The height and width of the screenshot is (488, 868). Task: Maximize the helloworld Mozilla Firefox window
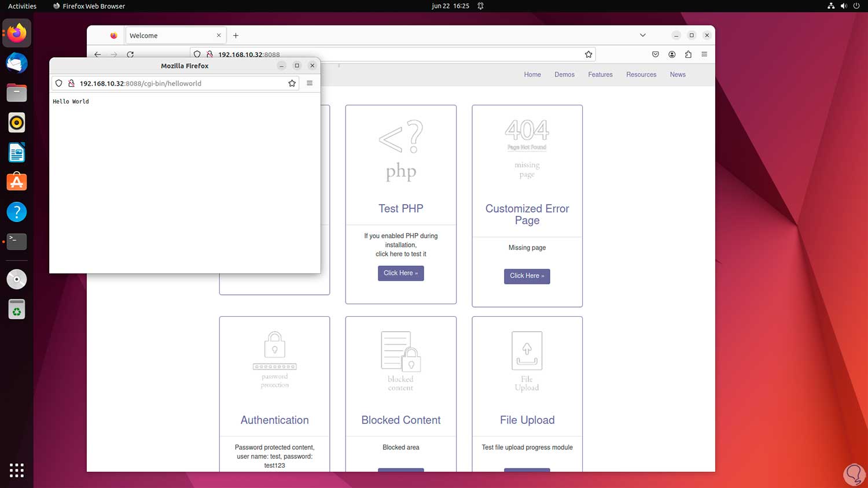(297, 65)
